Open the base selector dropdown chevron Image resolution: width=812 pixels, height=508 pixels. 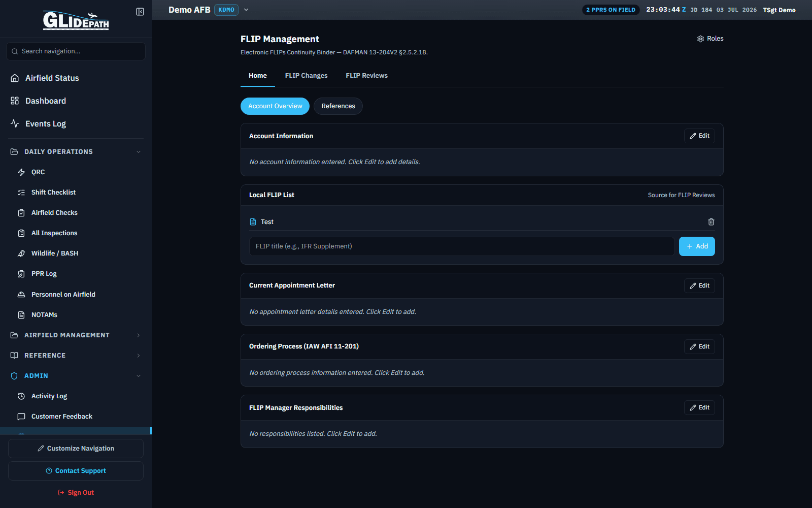(246, 10)
